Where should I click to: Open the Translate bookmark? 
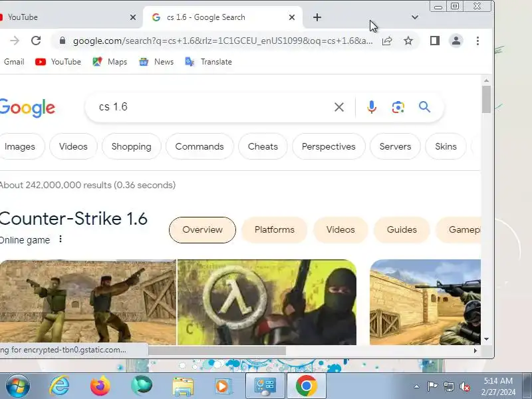pos(208,62)
